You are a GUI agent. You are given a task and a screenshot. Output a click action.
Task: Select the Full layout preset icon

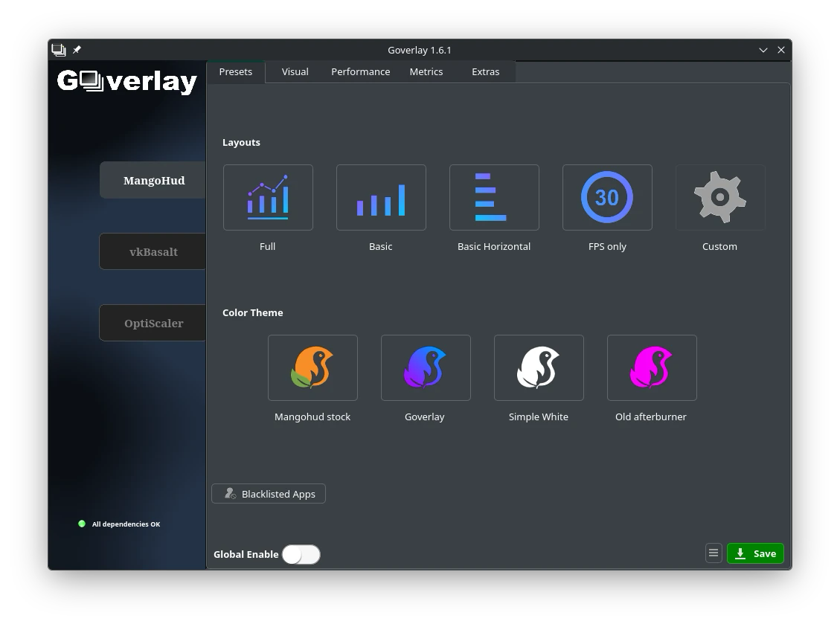[268, 197]
